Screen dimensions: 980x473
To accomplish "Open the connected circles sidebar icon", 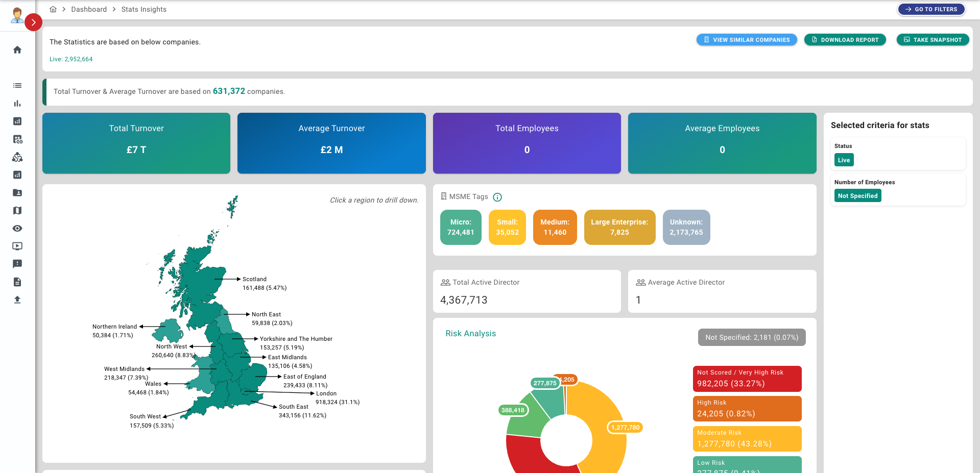I will (17, 157).
